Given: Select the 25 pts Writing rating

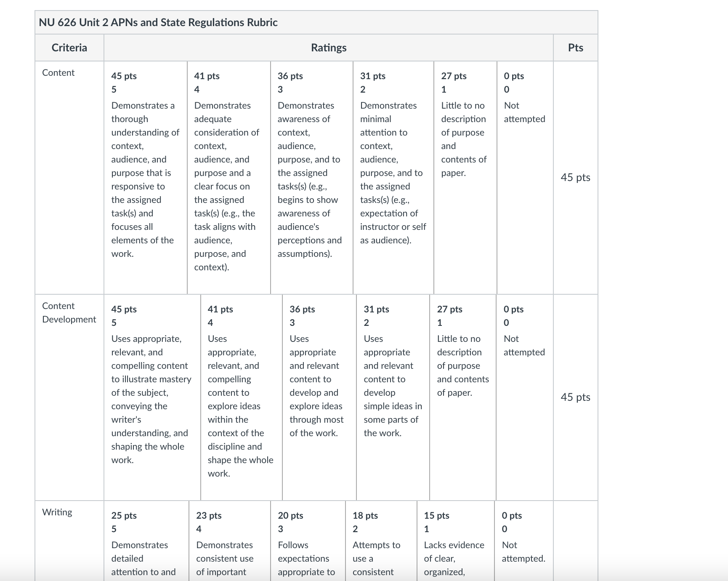Looking at the screenshot, I should pyautogui.click(x=146, y=541).
